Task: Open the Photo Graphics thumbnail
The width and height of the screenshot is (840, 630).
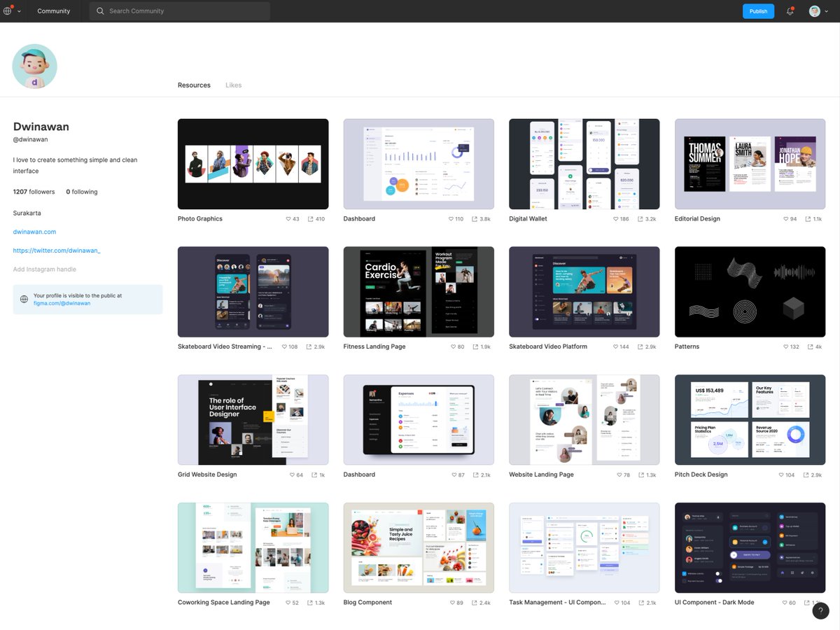Action: point(253,164)
